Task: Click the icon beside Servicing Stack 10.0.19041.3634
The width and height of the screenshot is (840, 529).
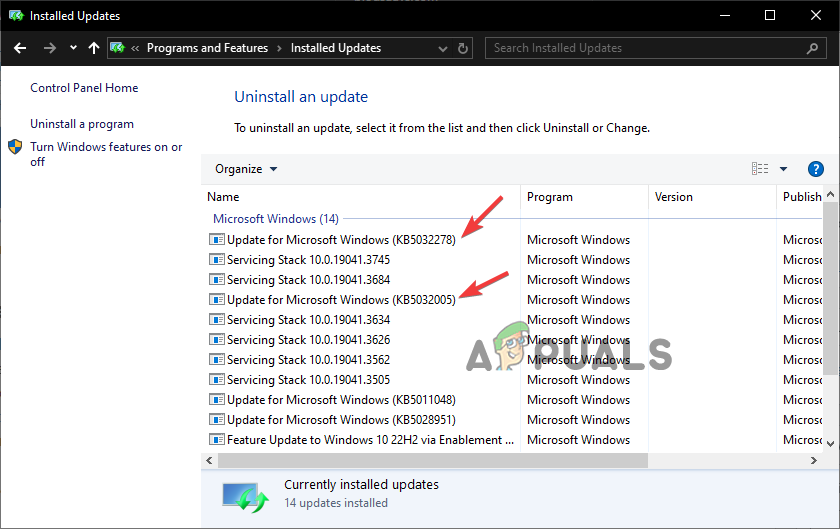Action: point(216,320)
